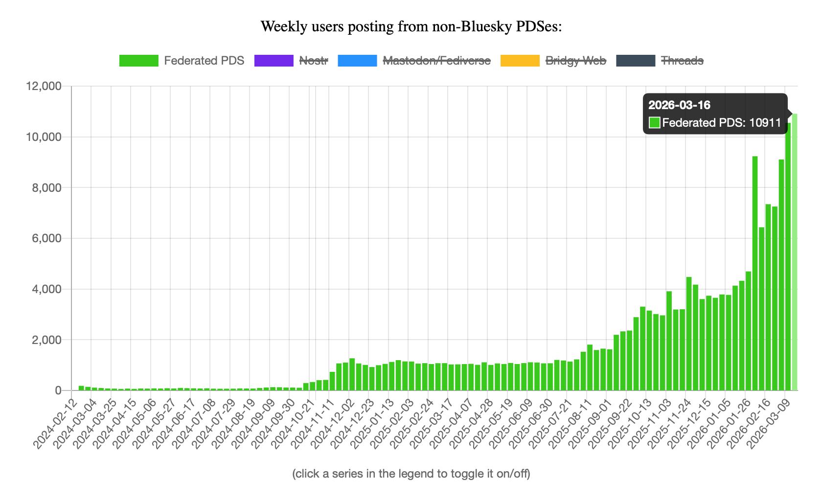823x504 pixels.
Task: Click the Federated PDS: 10911 tooltip value
Action: (x=721, y=123)
